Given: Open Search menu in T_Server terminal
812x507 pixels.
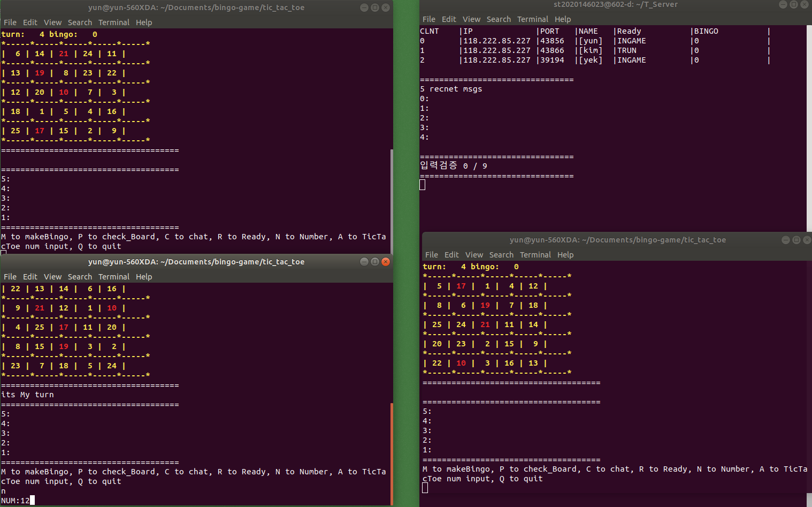Looking at the screenshot, I should pyautogui.click(x=499, y=19).
